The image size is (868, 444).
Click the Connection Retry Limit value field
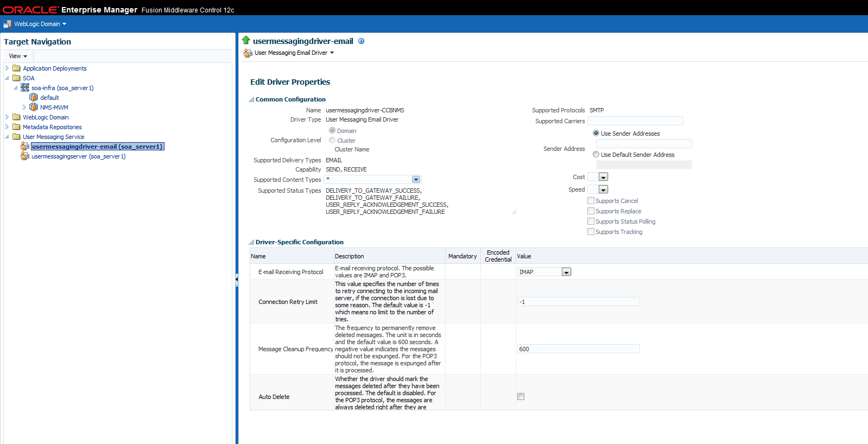click(579, 302)
